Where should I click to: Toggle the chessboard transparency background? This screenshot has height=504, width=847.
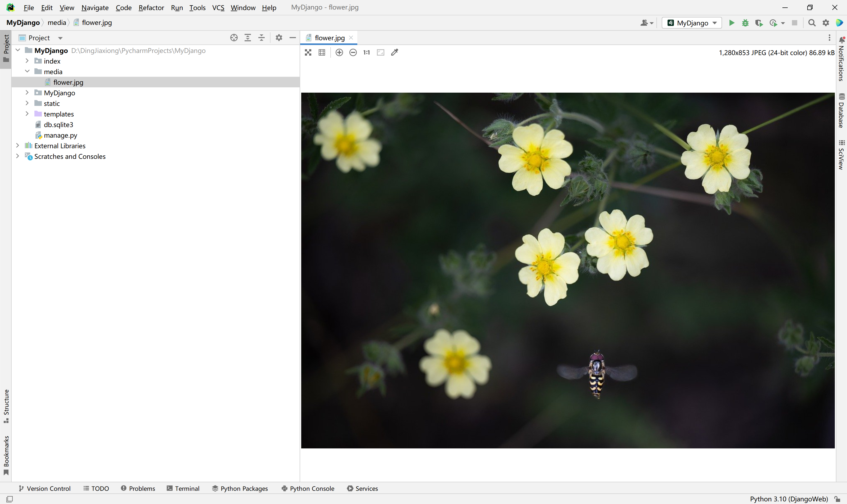tap(308, 52)
